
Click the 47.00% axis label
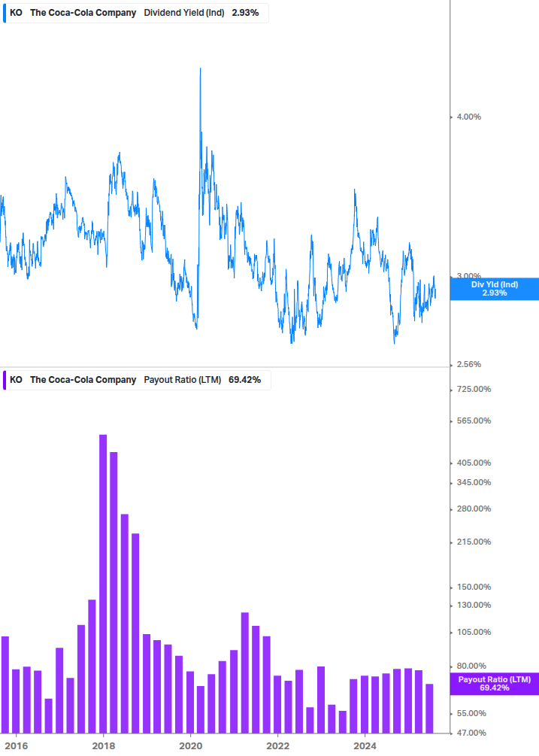(x=471, y=733)
